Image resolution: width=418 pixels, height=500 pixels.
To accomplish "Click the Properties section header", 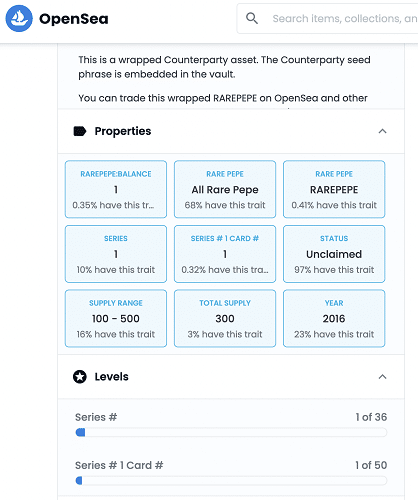I will [x=231, y=131].
